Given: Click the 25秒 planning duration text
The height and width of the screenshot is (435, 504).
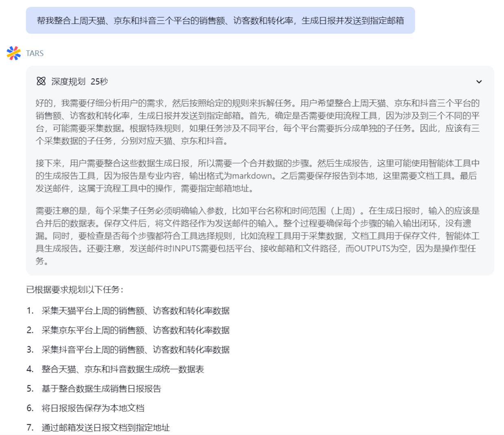Looking at the screenshot, I should [99, 82].
